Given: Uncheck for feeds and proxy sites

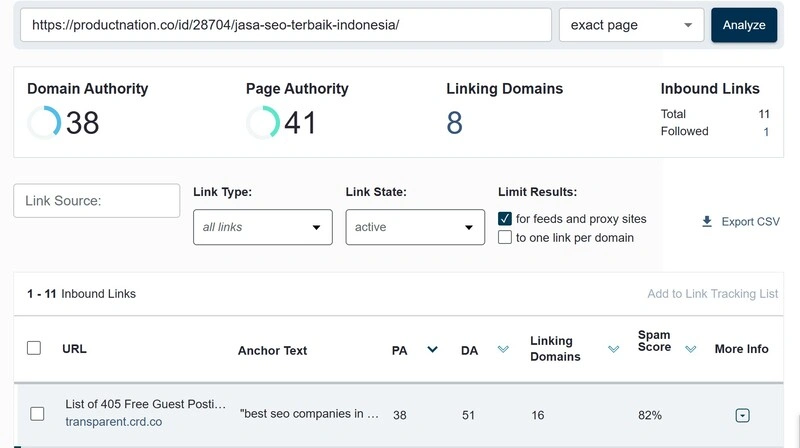Looking at the screenshot, I should pyautogui.click(x=505, y=219).
